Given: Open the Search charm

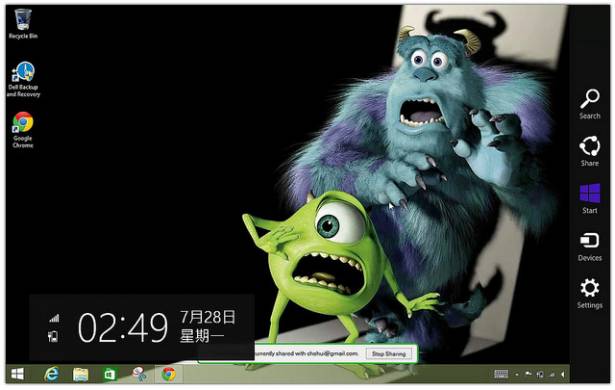Looking at the screenshot, I should point(590,104).
